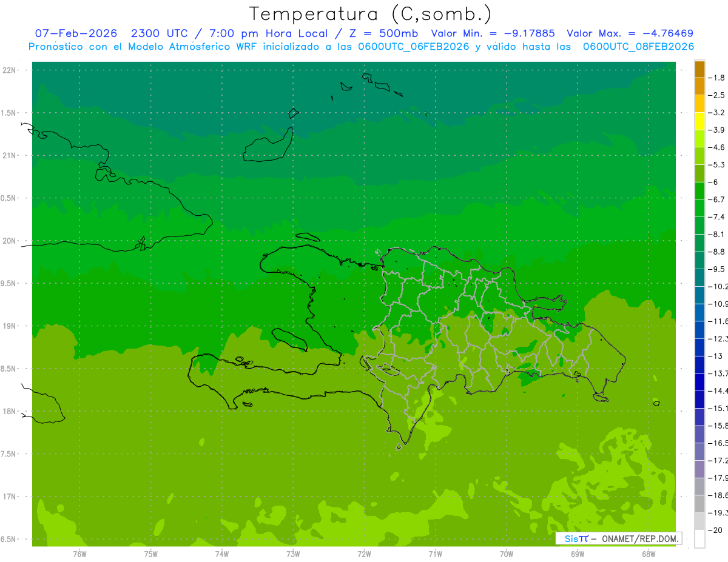The image size is (728, 562).
Task: Click the -20 colorbar value
Action: [x=715, y=529]
